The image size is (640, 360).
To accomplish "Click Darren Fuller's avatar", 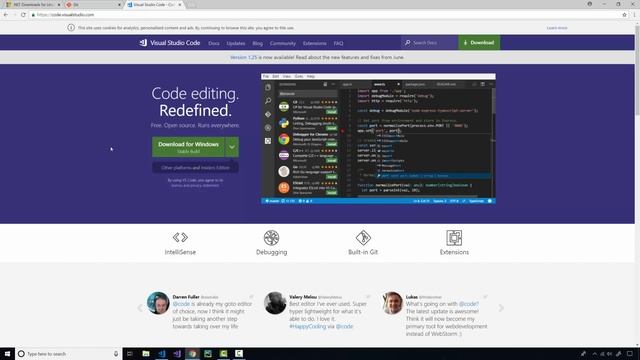I will 158,303.
